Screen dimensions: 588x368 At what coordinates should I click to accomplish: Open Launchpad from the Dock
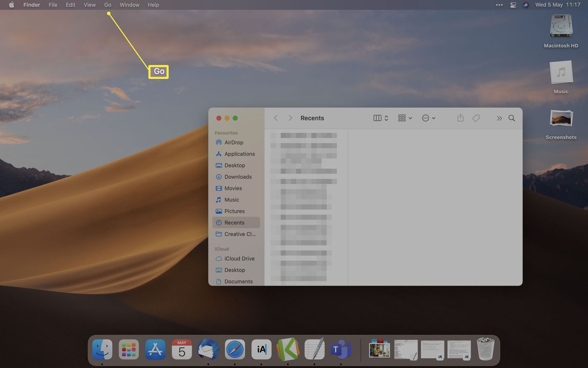coord(129,350)
